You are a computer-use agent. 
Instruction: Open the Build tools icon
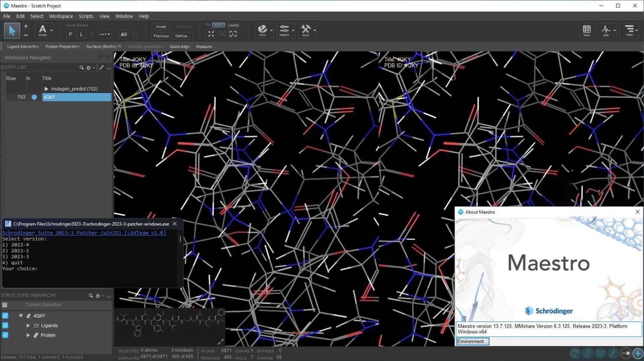pyautogui.click(x=306, y=30)
